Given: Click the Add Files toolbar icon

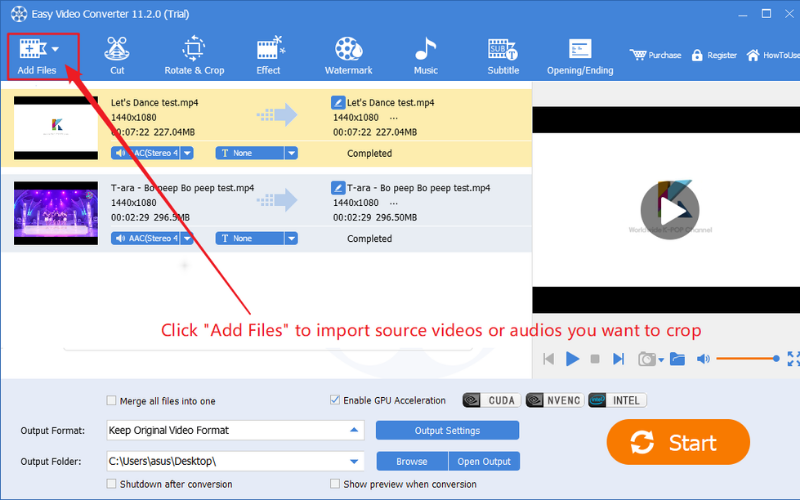Looking at the screenshot, I should [33, 49].
